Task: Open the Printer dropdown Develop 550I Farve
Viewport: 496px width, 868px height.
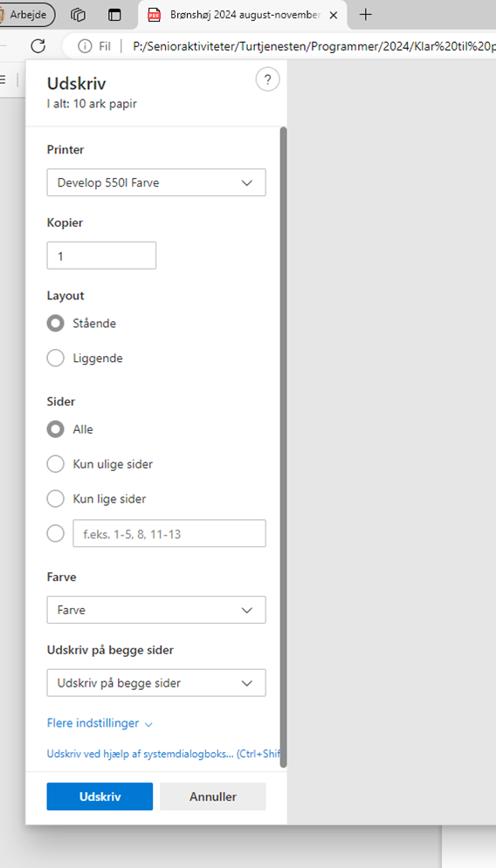Action: [x=156, y=182]
